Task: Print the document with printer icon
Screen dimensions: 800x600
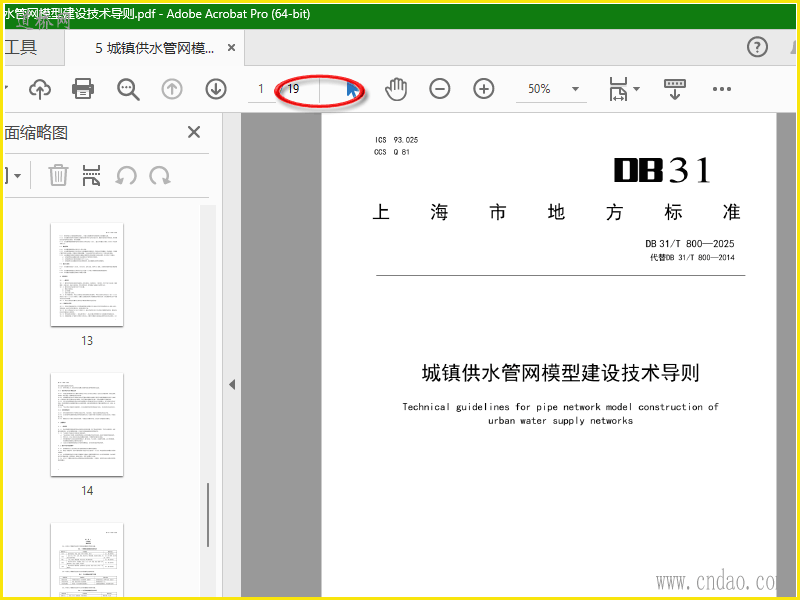Action: tap(83, 89)
